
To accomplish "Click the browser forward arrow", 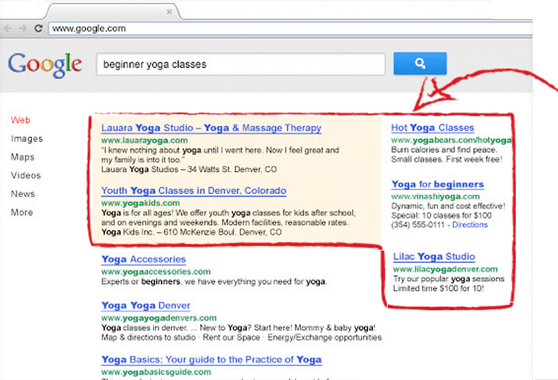I will 23,28.
